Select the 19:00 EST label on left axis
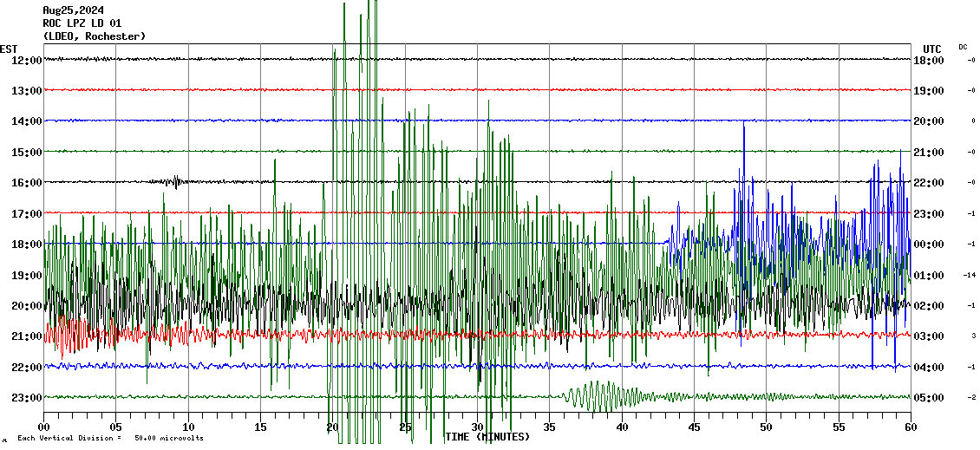Screen dimensions: 980x450 [x=26, y=276]
